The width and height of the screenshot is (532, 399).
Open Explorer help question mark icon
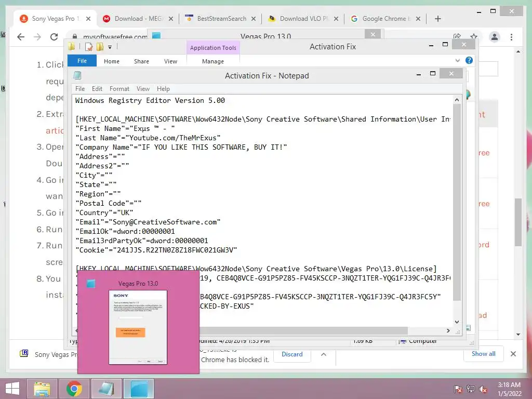pos(469,60)
